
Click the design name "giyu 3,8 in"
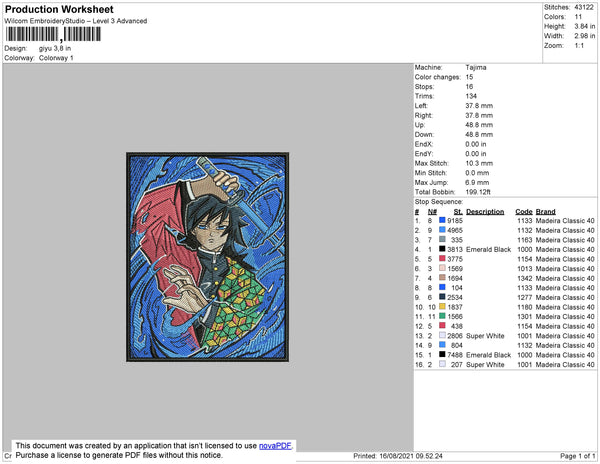[55, 49]
